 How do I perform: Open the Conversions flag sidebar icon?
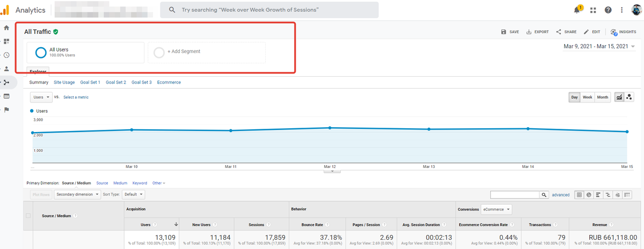pos(6,110)
